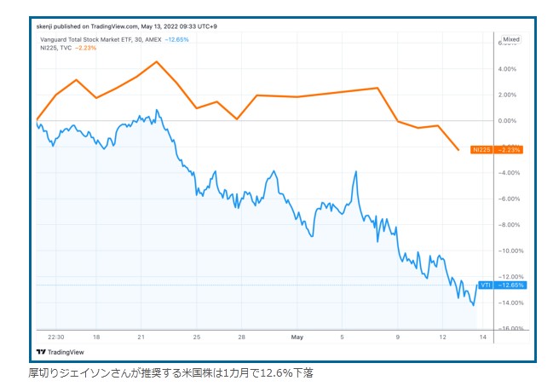559x392 pixels.
Task: Click the TradingView logo icon
Action: tap(40, 351)
